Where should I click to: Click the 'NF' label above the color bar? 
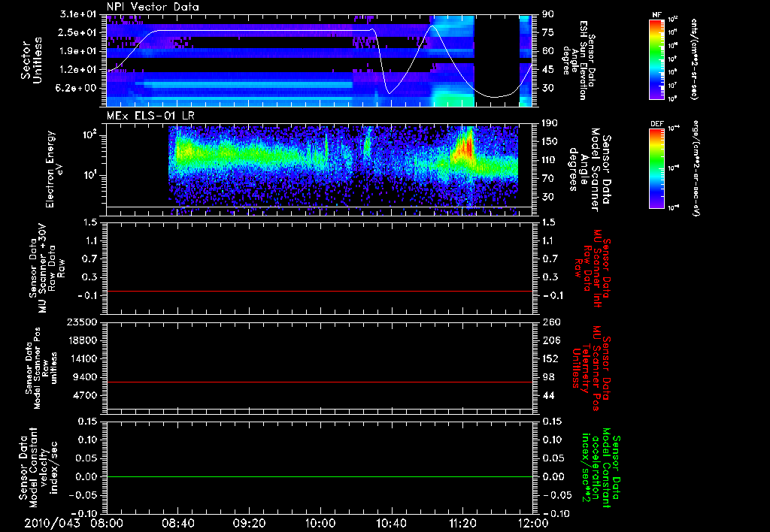pyautogui.click(x=656, y=15)
